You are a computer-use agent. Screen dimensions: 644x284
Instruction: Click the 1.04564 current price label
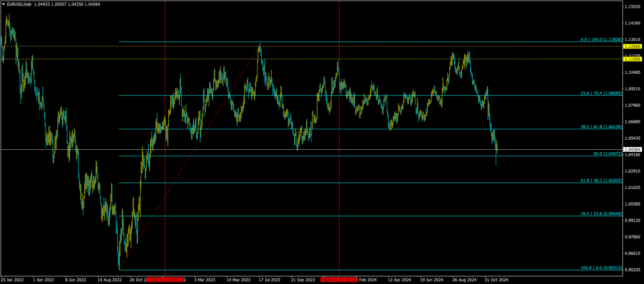[x=633, y=149]
